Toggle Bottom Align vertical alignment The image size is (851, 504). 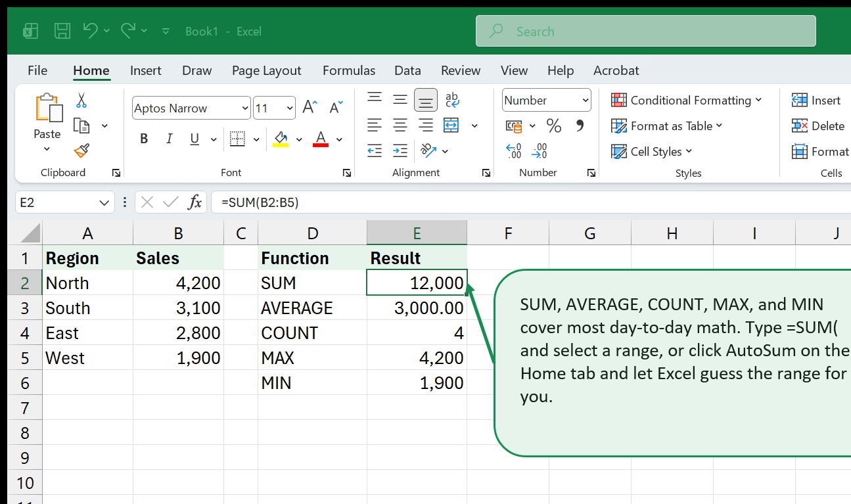(426, 100)
